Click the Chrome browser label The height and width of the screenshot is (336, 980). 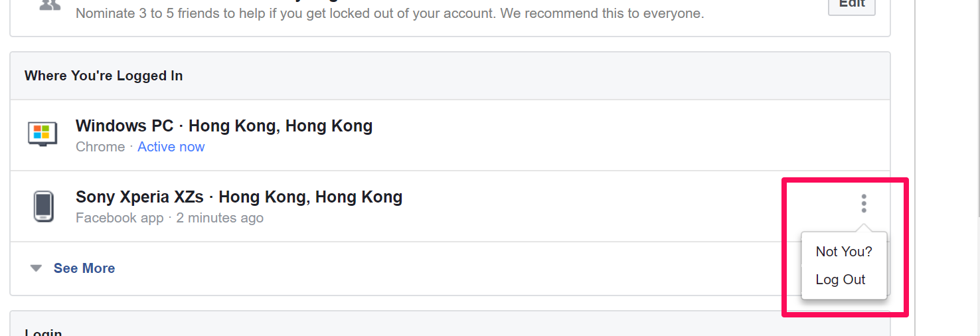pos(100,147)
